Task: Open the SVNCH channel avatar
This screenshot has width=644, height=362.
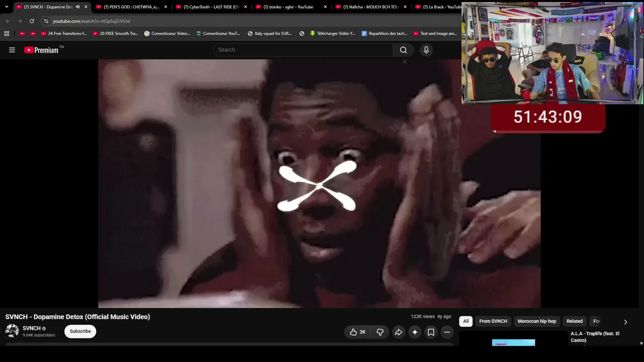Action: point(12,331)
